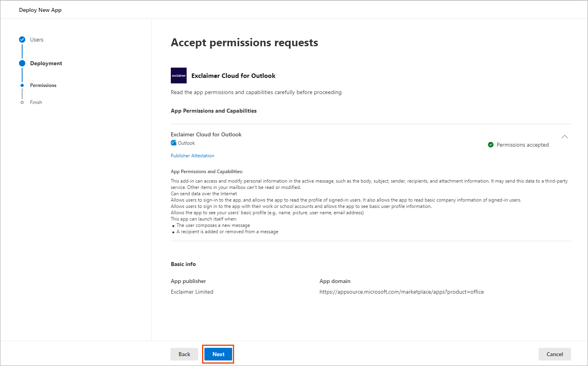Go Back to the previous step
Viewport: 588px width, 366px height.
click(184, 354)
